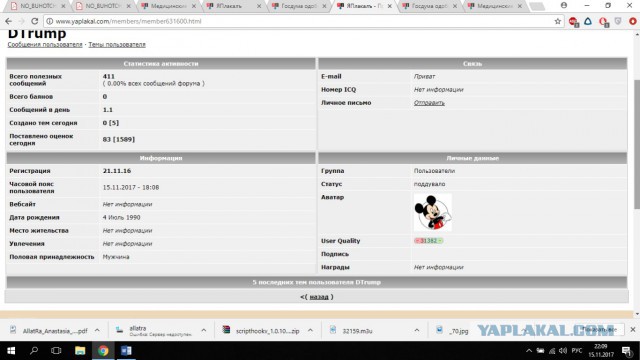
Task: Open _70.jpg download item
Action: [452, 331]
